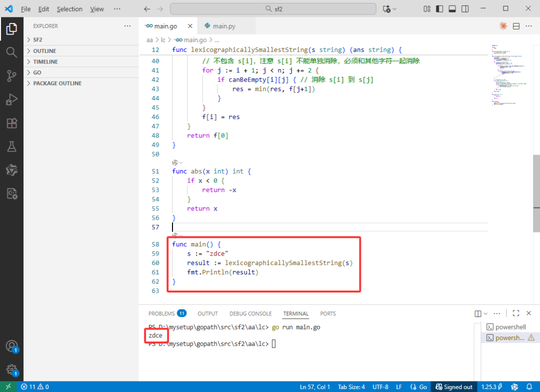Close the bottom panel

pyautogui.click(x=528, y=313)
